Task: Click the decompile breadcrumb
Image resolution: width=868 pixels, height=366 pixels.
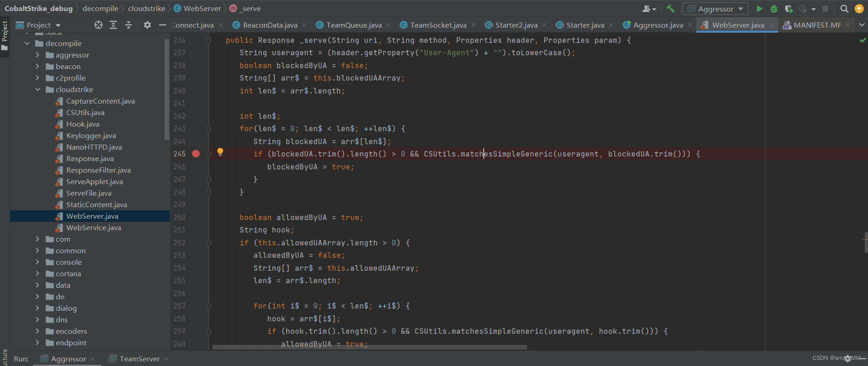Action: [100, 8]
